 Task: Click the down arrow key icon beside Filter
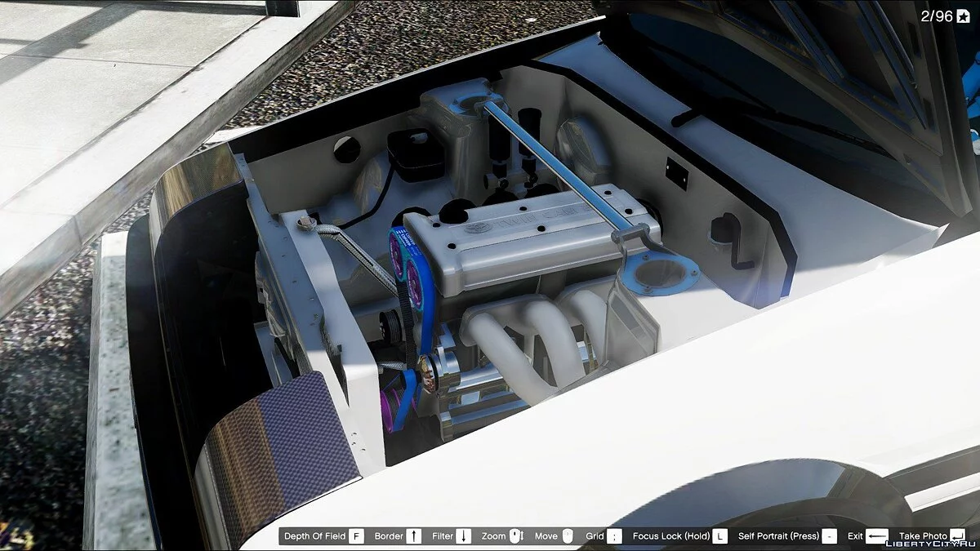point(463,536)
